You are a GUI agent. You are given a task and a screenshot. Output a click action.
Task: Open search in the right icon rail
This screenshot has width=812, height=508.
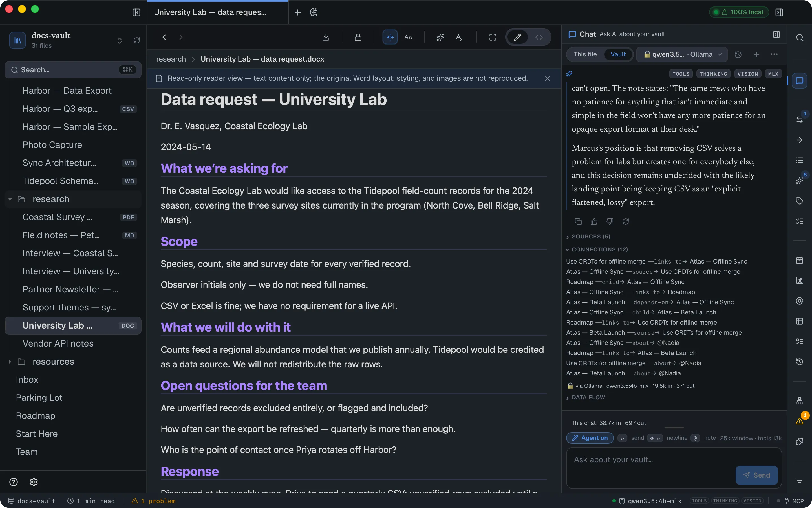800,38
